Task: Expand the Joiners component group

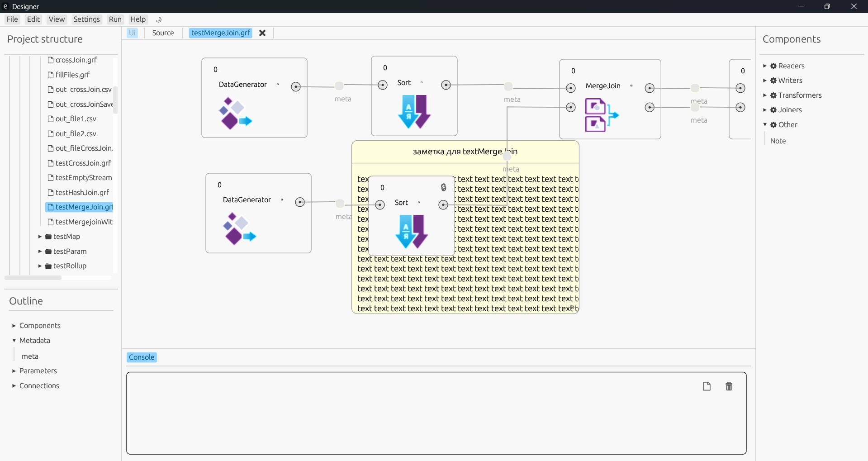Action: coord(765,110)
